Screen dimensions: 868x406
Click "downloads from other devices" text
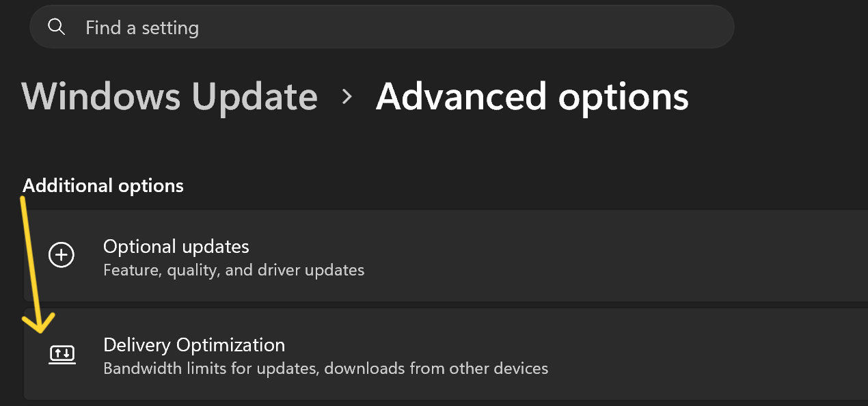(x=436, y=368)
